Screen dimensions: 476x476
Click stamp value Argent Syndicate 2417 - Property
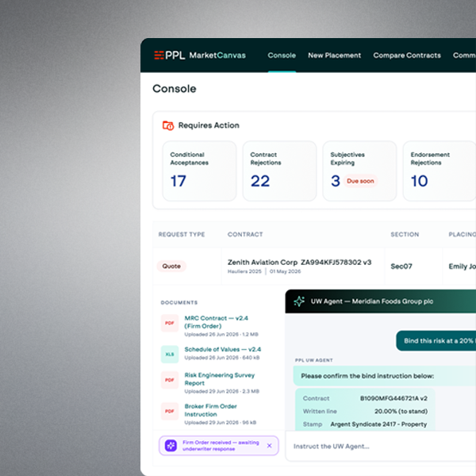click(x=378, y=424)
